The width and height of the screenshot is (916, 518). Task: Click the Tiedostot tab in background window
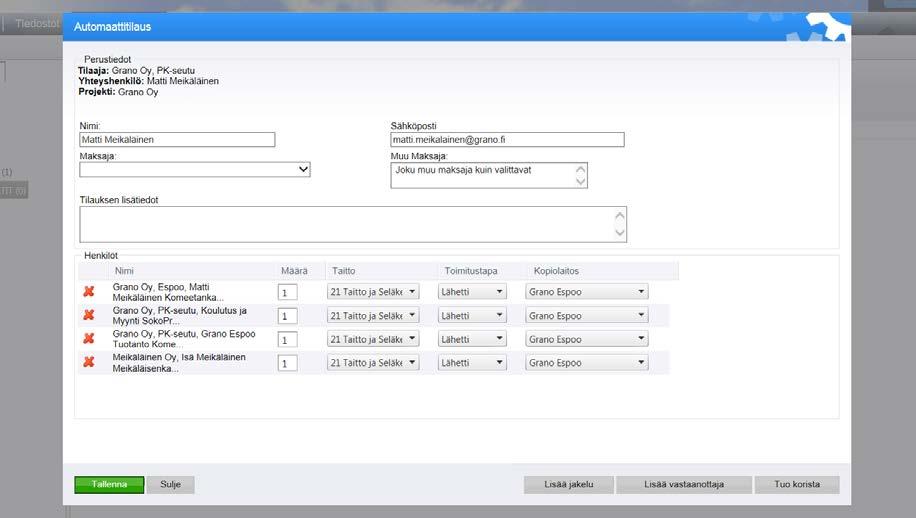(37, 23)
